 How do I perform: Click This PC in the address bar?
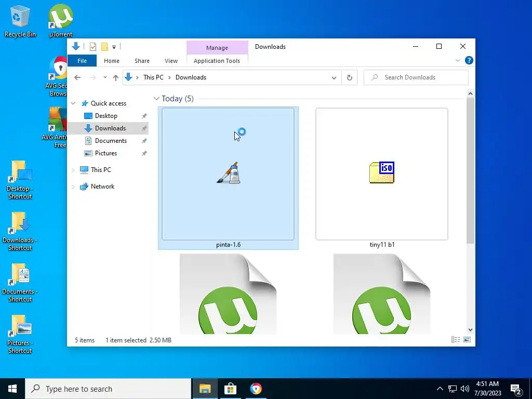[x=153, y=77]
